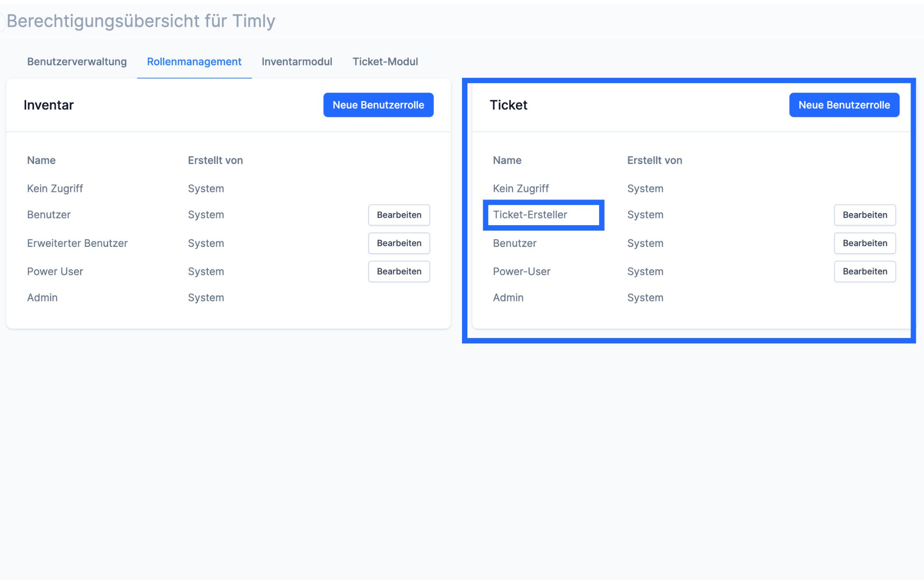This screenshot has width=924, height=584.
Task: Click Neue Benutzerrolle in Ticket panel
Action: [x=844, y=105]
